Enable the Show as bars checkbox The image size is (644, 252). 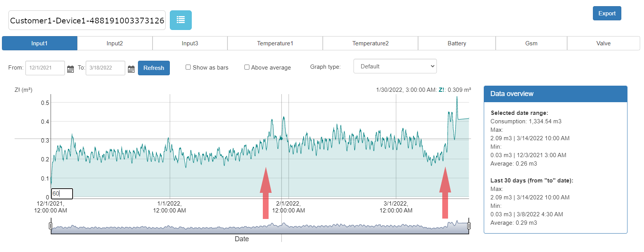click(x=188, y=67)
